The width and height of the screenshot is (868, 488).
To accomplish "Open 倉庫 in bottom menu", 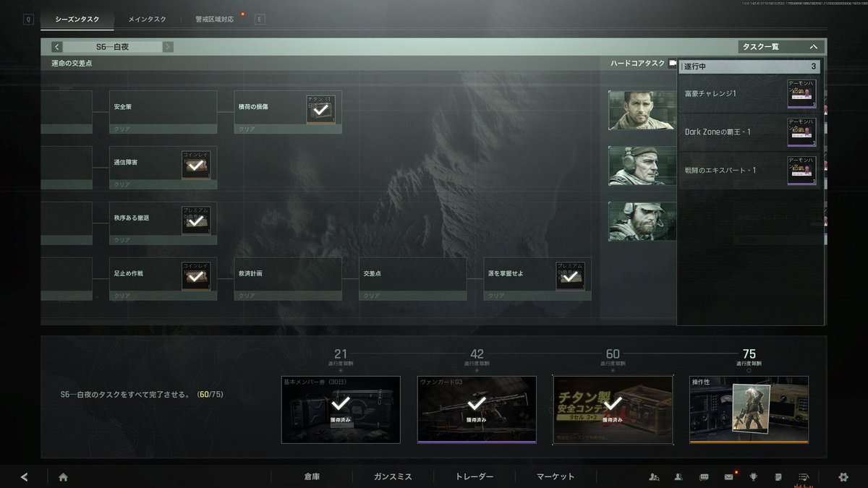I will point(312,476).
